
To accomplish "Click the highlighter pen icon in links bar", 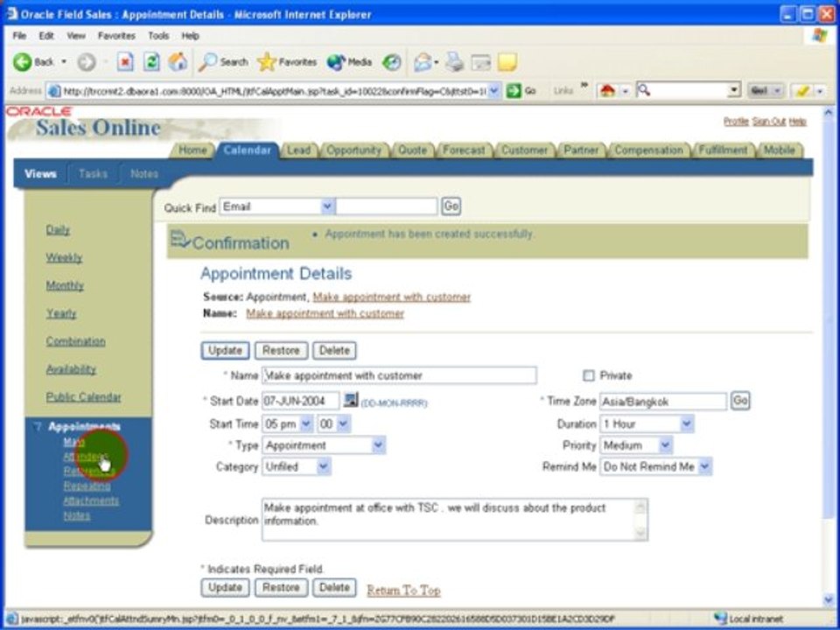I will pos(802,91).
